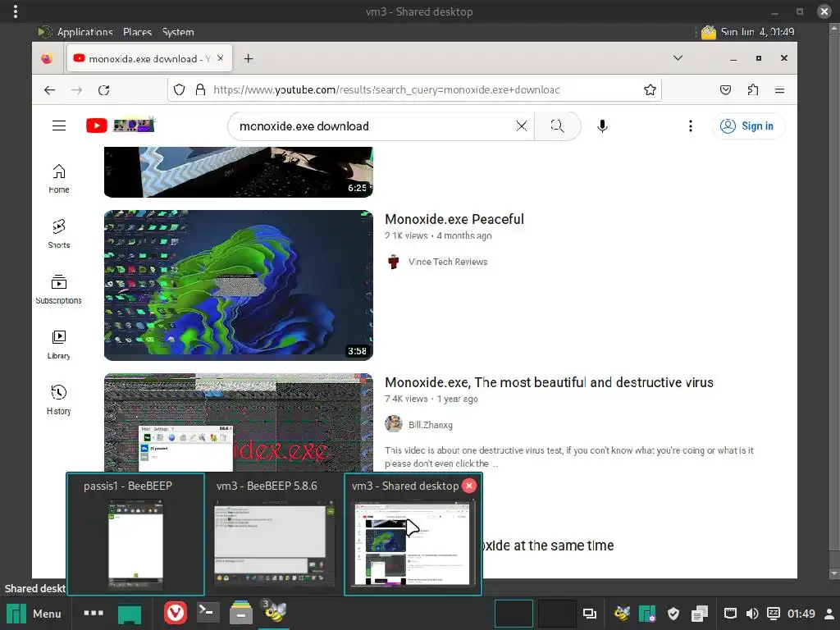Close the vm3 - Shared desktop preview
This screenshot has height=630, width=840.
pos(469,486)
